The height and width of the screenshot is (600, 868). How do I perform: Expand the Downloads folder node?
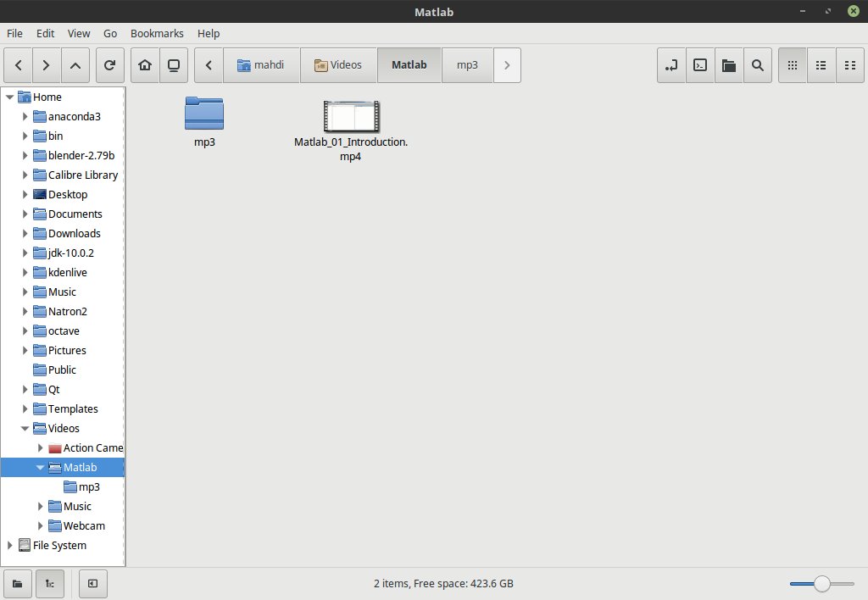click(x=25, y=233)
